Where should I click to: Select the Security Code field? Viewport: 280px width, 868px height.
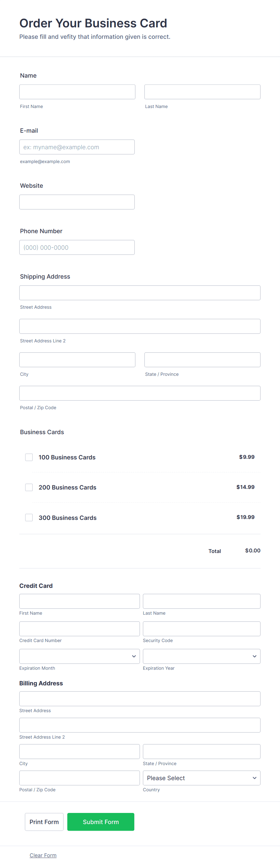click(x=201, y=629)
